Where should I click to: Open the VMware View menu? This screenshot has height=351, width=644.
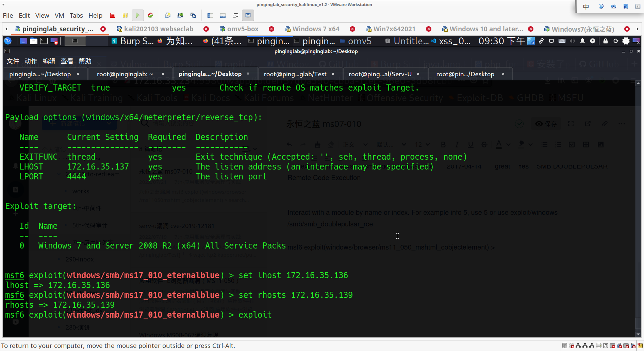coord(42,15)
